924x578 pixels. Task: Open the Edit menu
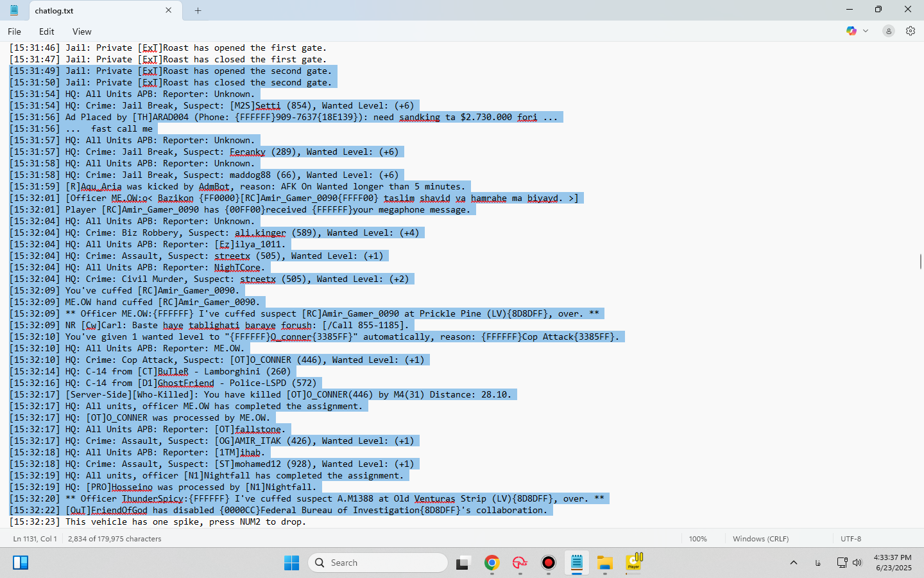pos(46,31)
